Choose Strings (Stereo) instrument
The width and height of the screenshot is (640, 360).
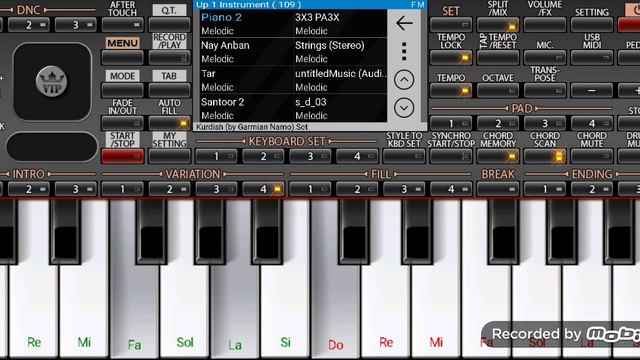340,52
